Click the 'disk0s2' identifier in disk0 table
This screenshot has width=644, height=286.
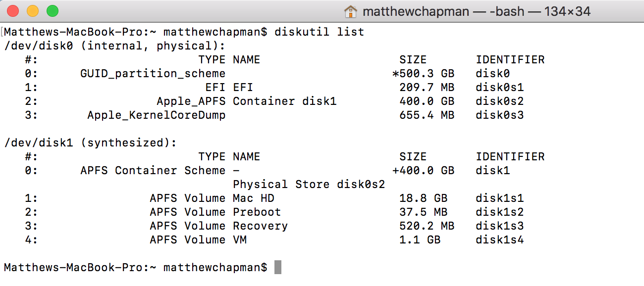(x=500, y=101)
